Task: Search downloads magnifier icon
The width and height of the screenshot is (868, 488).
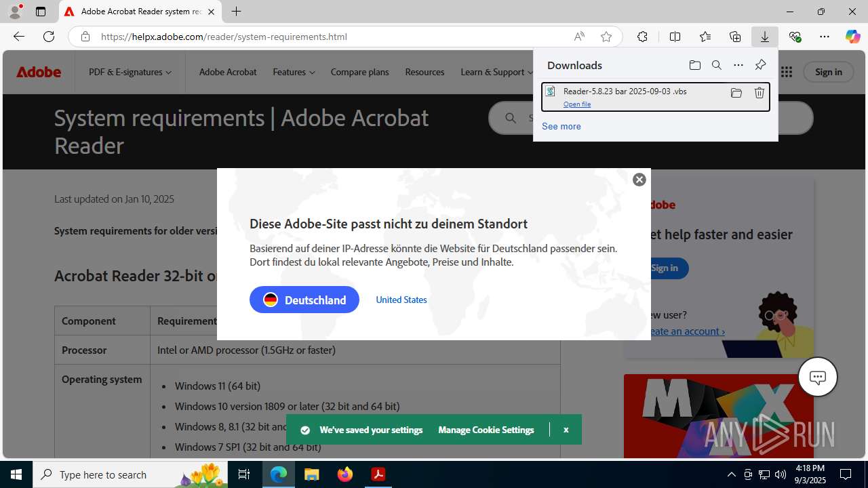Action: coord(716,65)
